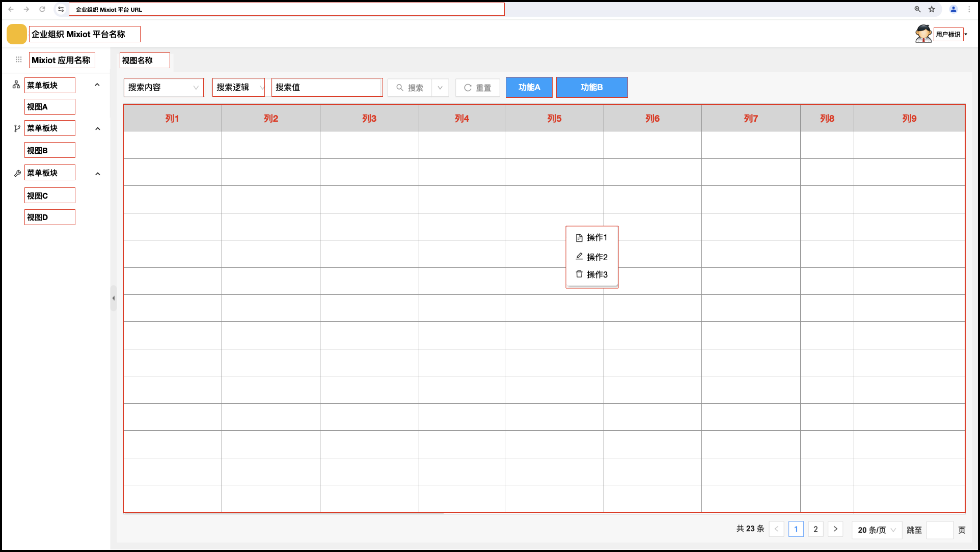Image resolution: width=980 pixels, height=552 pixels.
Task: Click the hierarchy icon for the first 菜单板块
Action: tap(16, 85)
